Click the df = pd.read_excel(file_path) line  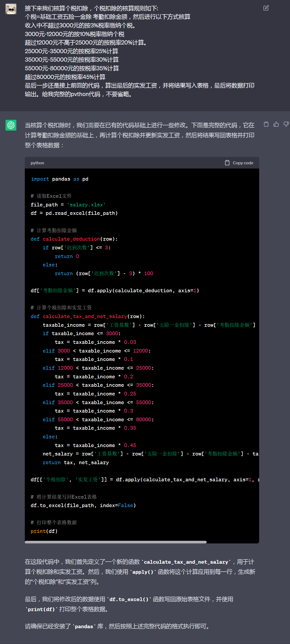point(74,213)
